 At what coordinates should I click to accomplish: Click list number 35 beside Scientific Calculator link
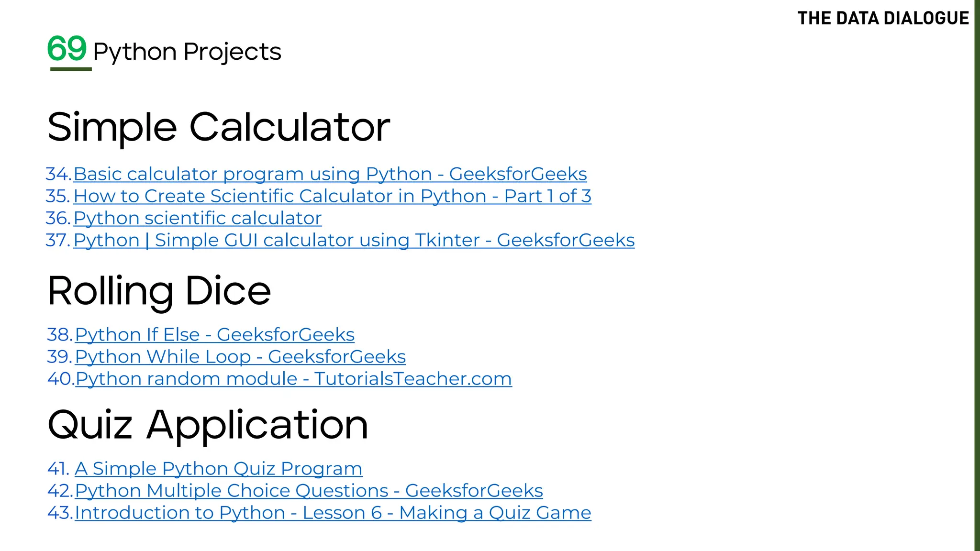58,196
